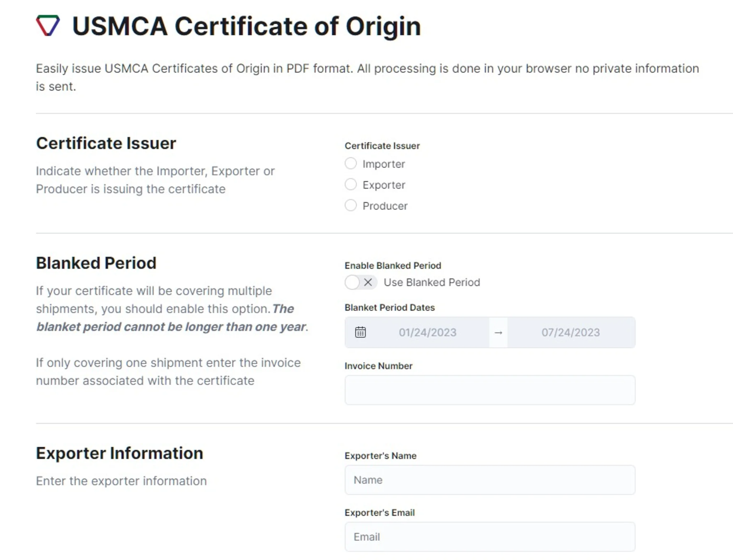Click the USMCA Certificate of Origin title

[246, 26]
